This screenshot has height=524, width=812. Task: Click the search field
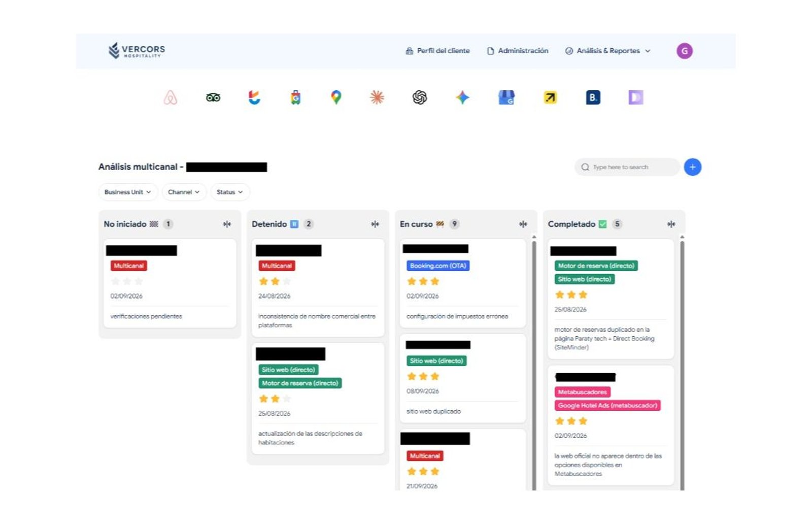[x=627, y=167]
